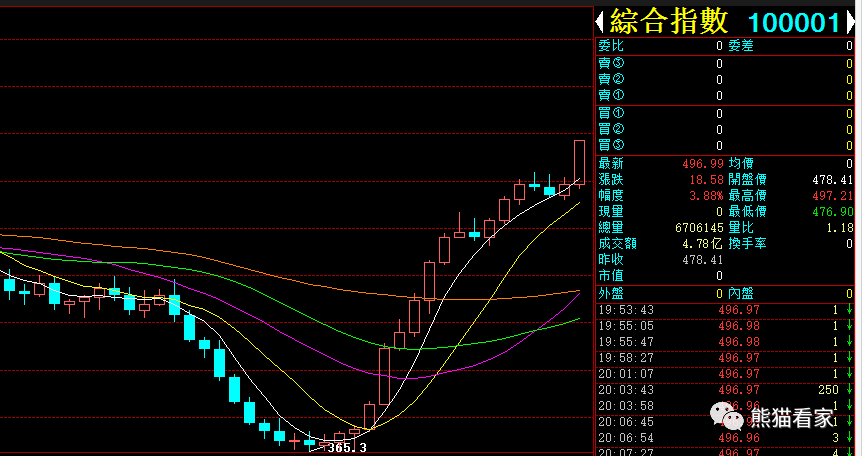Image resolution: width=862 pixels, height=456 pixels.
Task: Click the 最新 label
Action: pyautogui.click(x=611, y=163)
